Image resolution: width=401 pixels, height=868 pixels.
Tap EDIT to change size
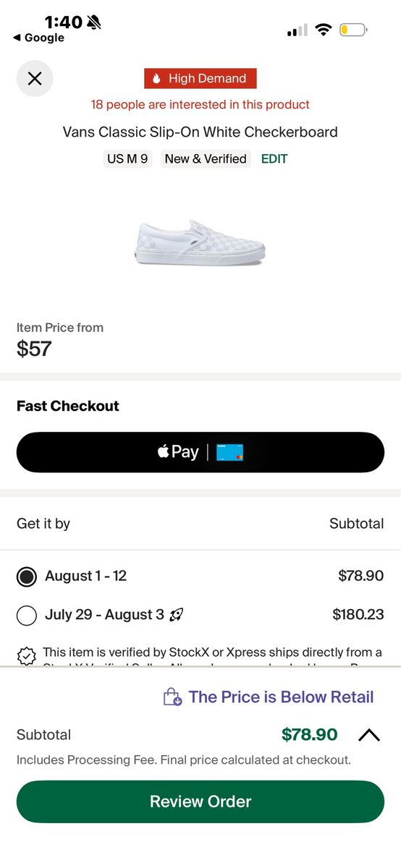pyautogui.click(x=274, y=158)
